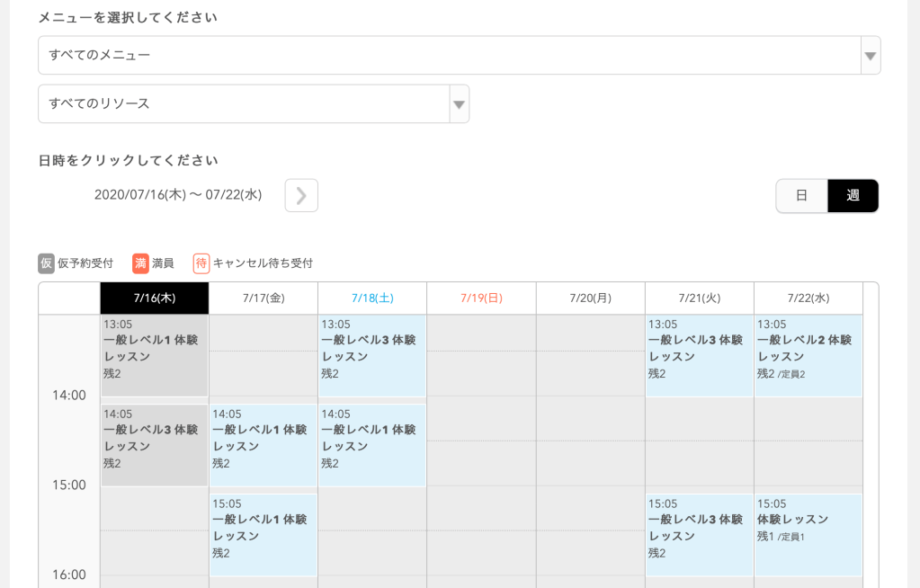The width and height of the screenshot is (920, 588).
Task: Click the 待 cancellation waitlist icon
Action: click(201, 263)
